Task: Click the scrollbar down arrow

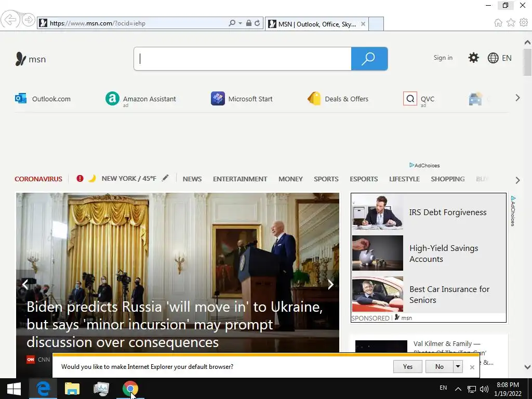Action: coord(527,367)
